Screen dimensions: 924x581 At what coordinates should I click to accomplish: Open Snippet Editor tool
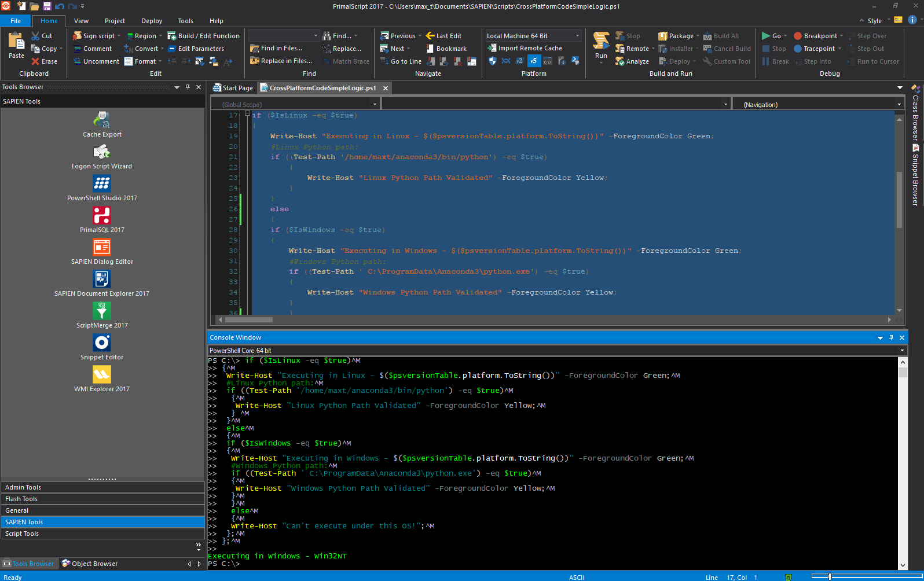pos(102,347)
